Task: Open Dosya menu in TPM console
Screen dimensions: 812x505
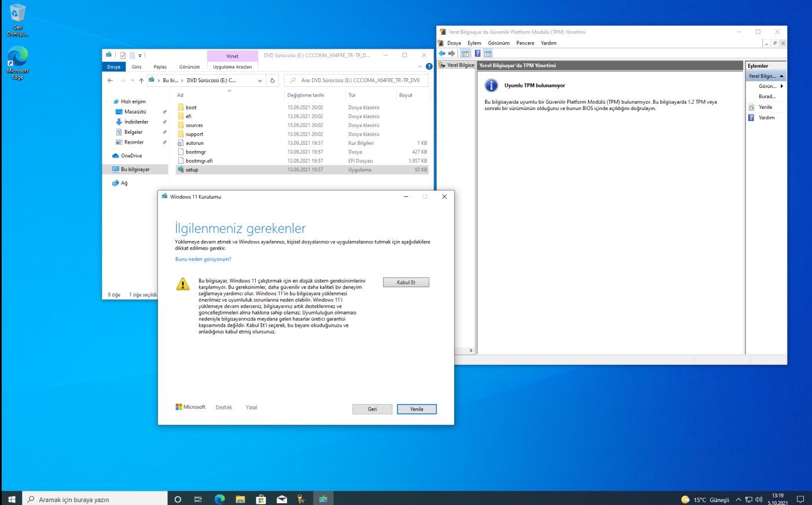Action: [x=454, y=43]
